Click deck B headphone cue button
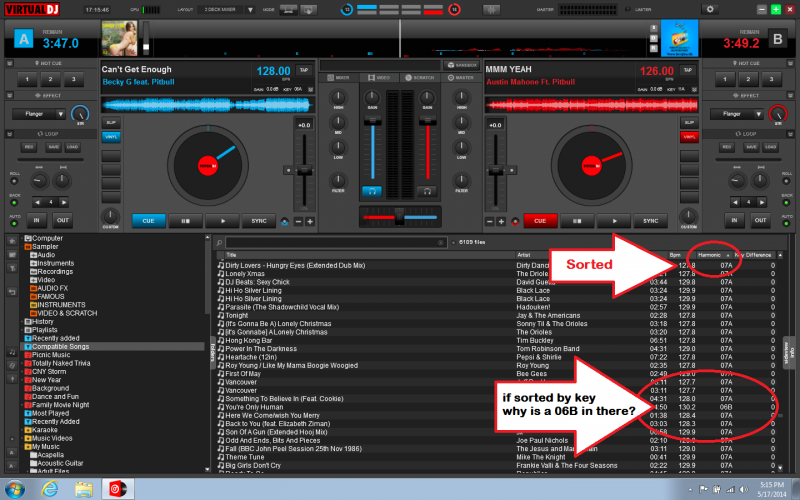Viewport: 800px width, 500px height. [x=428, y=191]
